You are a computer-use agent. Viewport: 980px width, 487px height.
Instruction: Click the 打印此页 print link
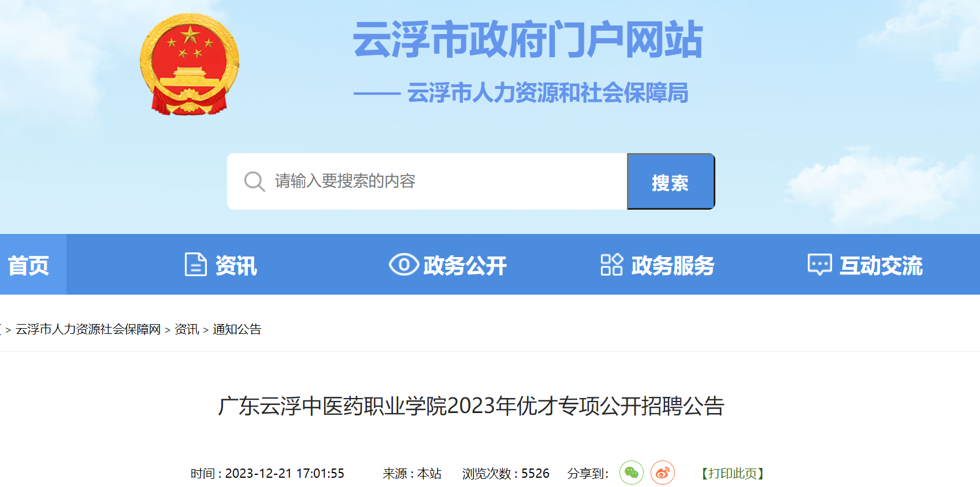(x=733, y=474)
